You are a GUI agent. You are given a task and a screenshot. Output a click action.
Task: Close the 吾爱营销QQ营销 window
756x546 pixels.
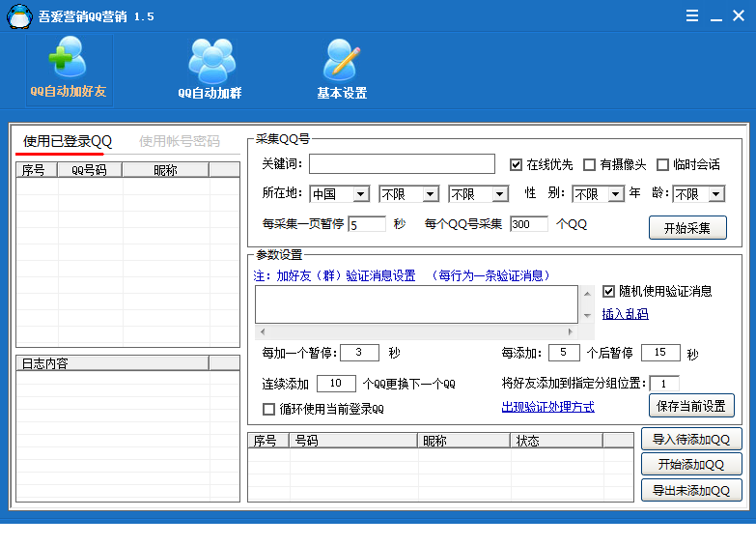click(739, 15)
